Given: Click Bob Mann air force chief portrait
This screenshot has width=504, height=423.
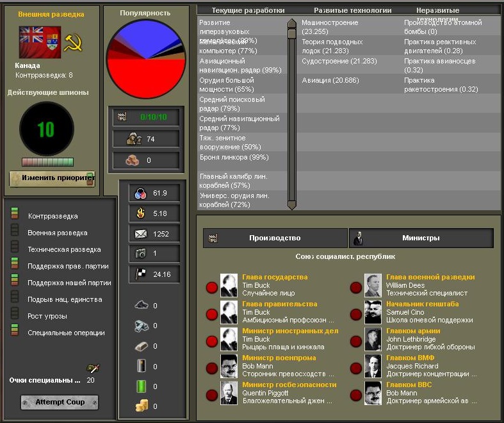Looking at the screenshot, I should 373,393.
